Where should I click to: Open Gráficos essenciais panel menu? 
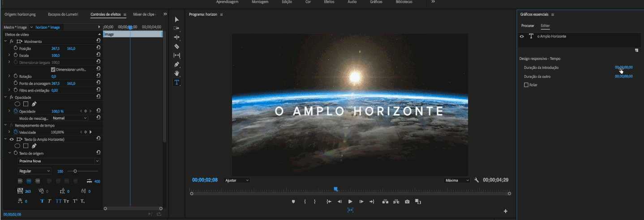pos(553,14)
